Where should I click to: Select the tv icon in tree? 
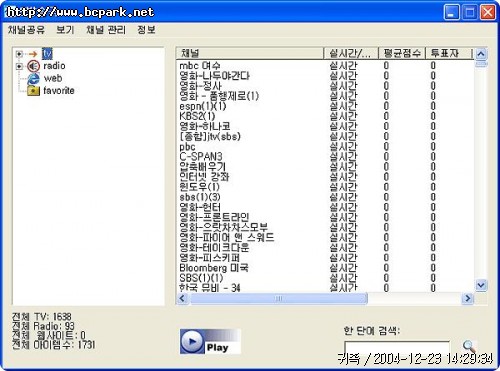coord(33,54)
